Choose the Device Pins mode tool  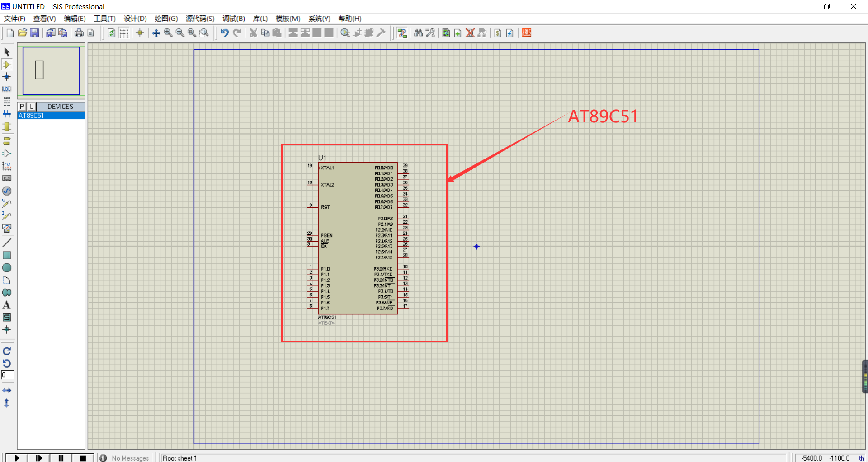(7, 154)
